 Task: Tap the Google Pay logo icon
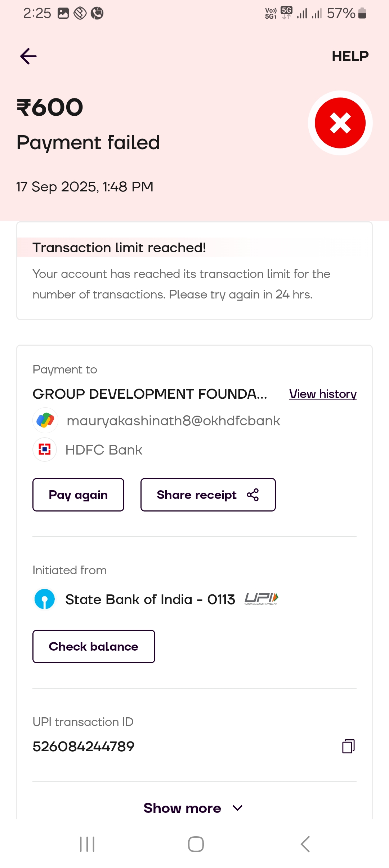click(45, 420)
